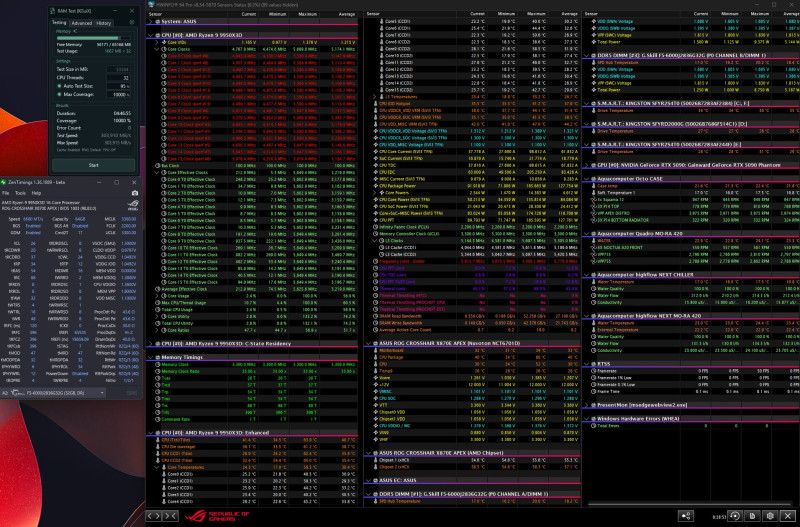Open ZenTimings Tools menu
800x527 pixels.
pos(20,193)
